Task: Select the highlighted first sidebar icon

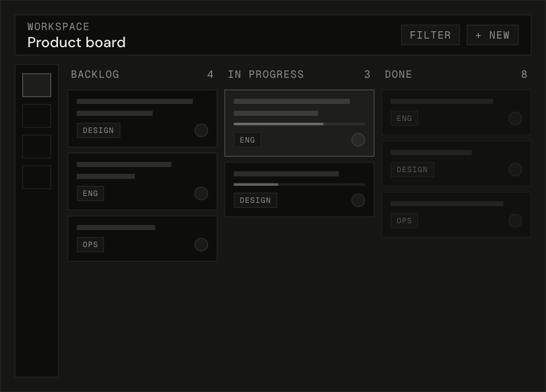Action: click(x=36, y=85)
